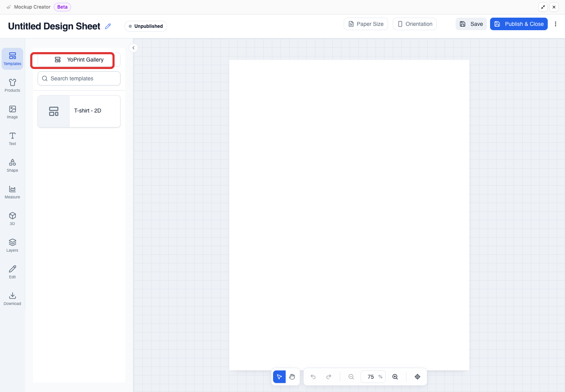565x392 pixels.
Task: Click the Beta badge
Action: pos(62,7)
